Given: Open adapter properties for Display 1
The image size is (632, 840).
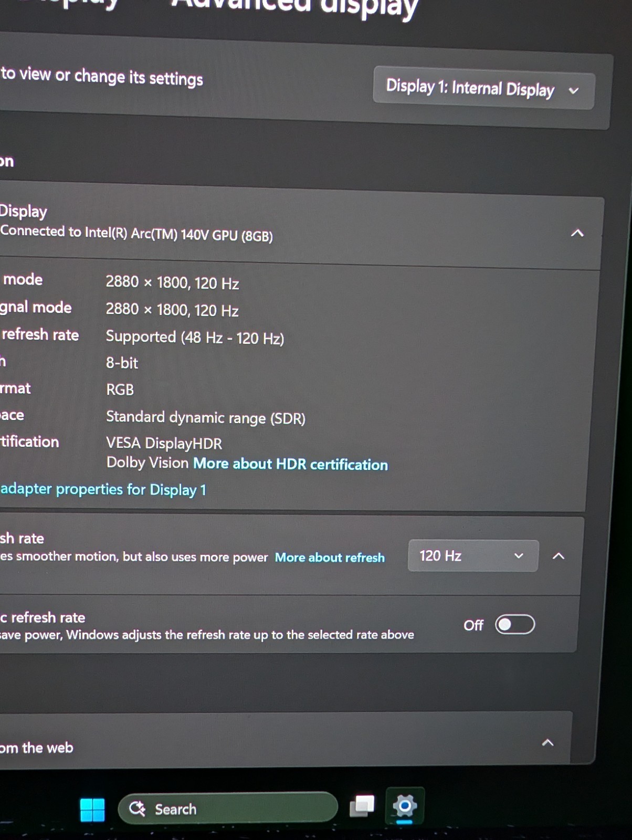Looking at the screenshot, I should tap(103, 489).
